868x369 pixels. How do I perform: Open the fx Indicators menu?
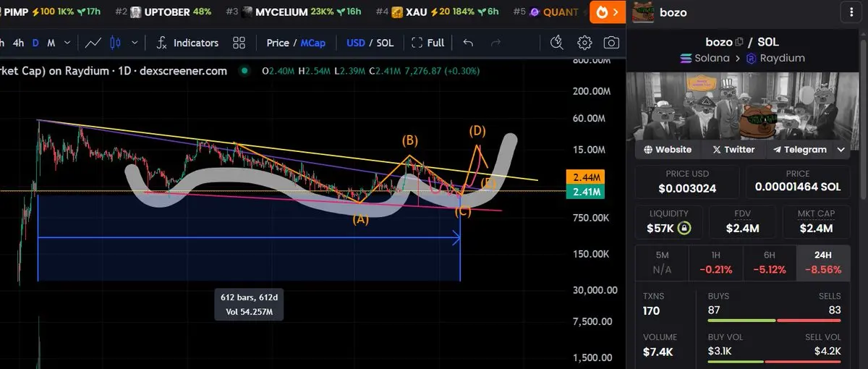187,43
